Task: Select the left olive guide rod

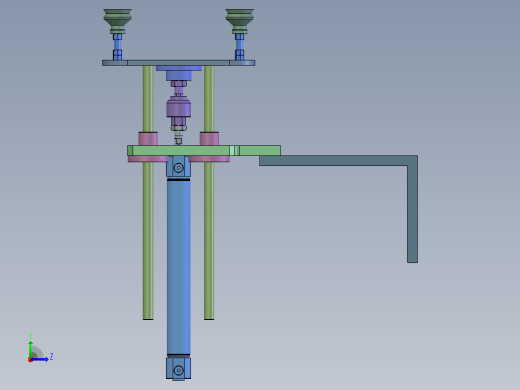Action: point(148,233)
